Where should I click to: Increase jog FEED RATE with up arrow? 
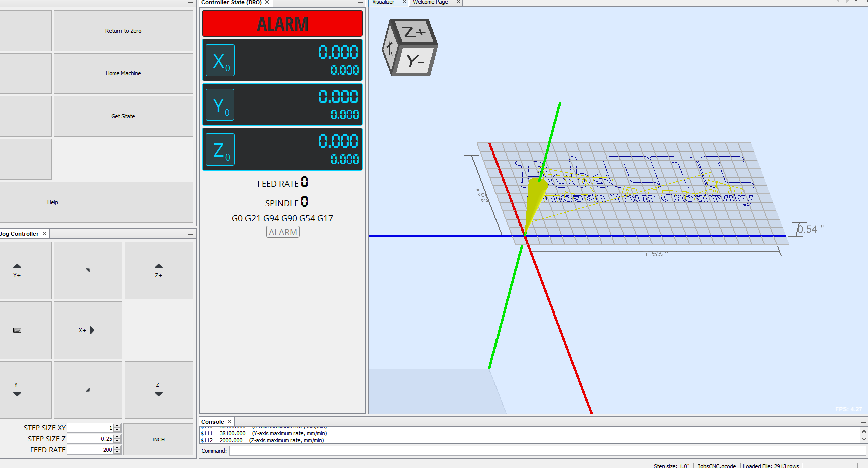pos(117,448)
